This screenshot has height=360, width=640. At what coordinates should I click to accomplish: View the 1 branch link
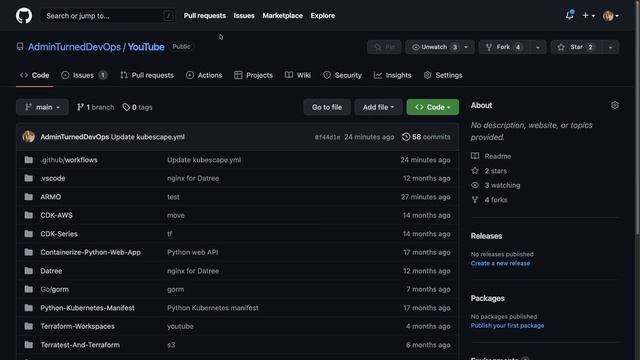pos(96,107)
